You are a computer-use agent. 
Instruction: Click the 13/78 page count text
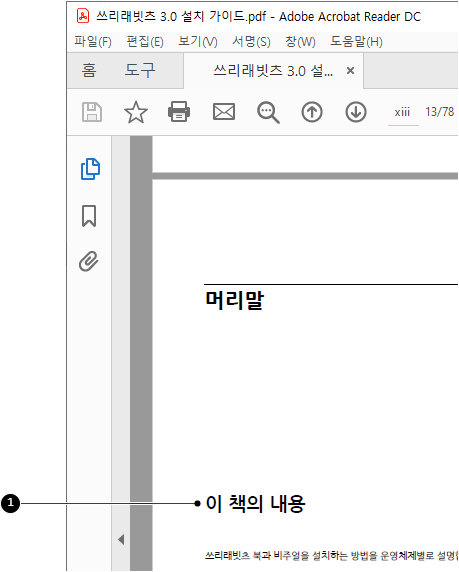pyautogui.click(x=439, y=112)
